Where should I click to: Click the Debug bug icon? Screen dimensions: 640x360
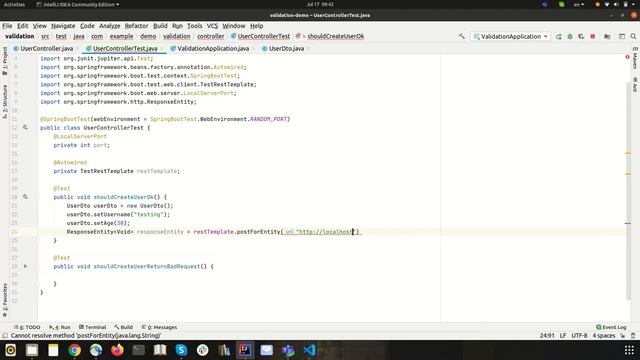pos(570,36)
